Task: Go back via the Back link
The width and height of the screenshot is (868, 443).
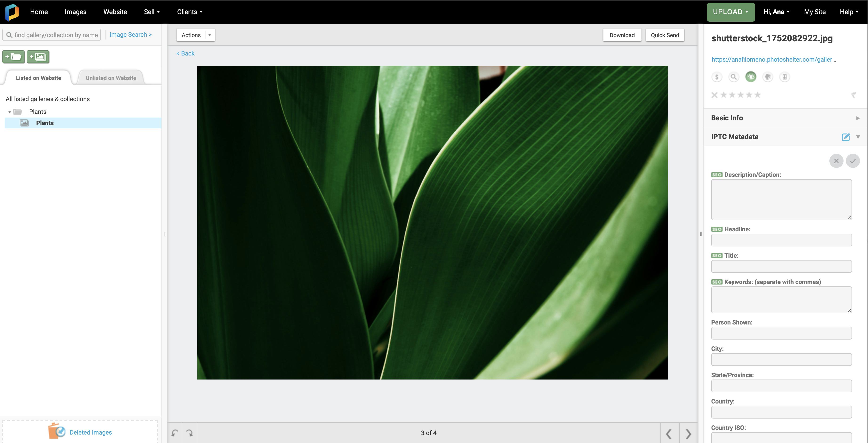Action: pyautogui.click(x=185, y=53)
